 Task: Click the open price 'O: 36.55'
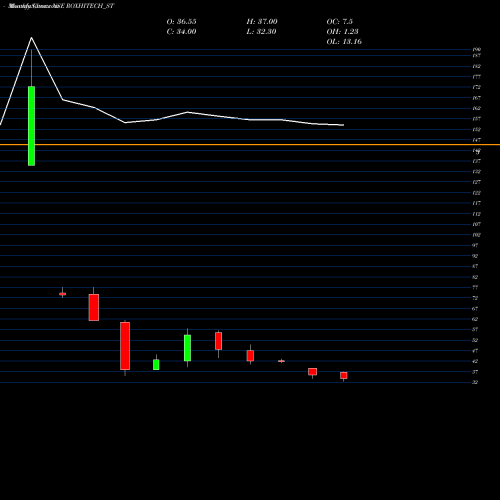(x=181, y=22)
